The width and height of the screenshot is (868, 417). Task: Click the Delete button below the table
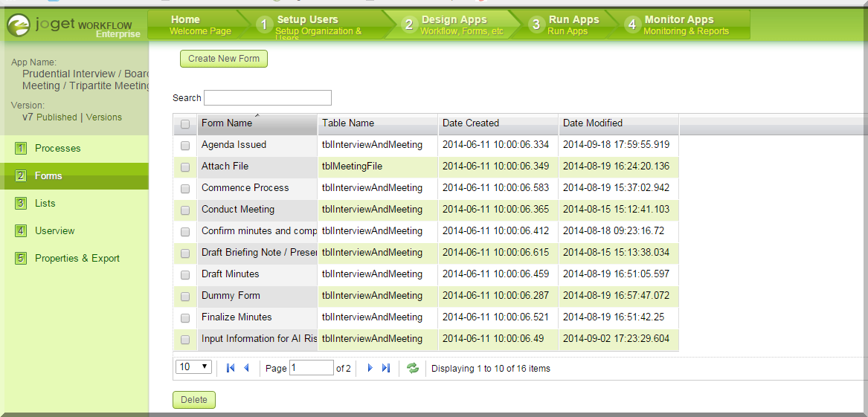[194, 400]
